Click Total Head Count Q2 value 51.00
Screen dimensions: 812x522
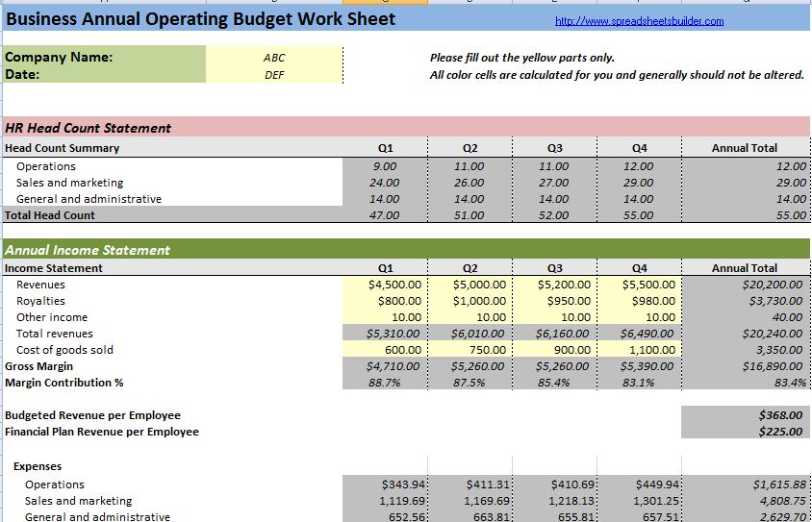click(x=470, y=215)
